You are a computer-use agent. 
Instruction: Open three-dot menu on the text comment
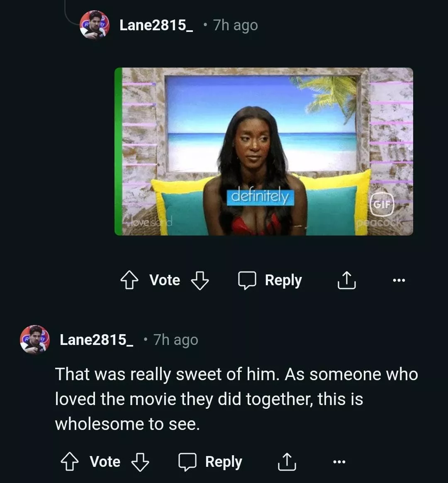pos(339,462)
